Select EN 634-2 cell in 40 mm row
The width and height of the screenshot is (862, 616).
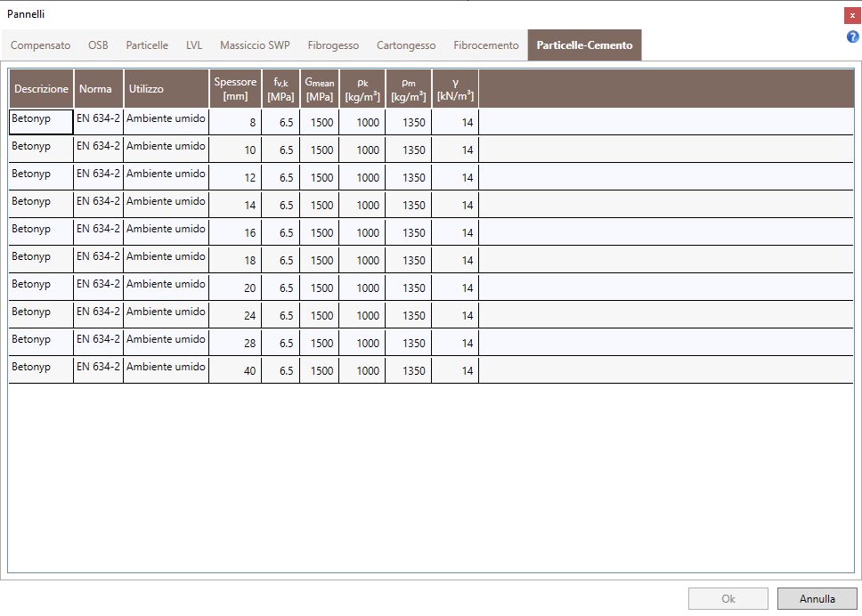point(99,369)
